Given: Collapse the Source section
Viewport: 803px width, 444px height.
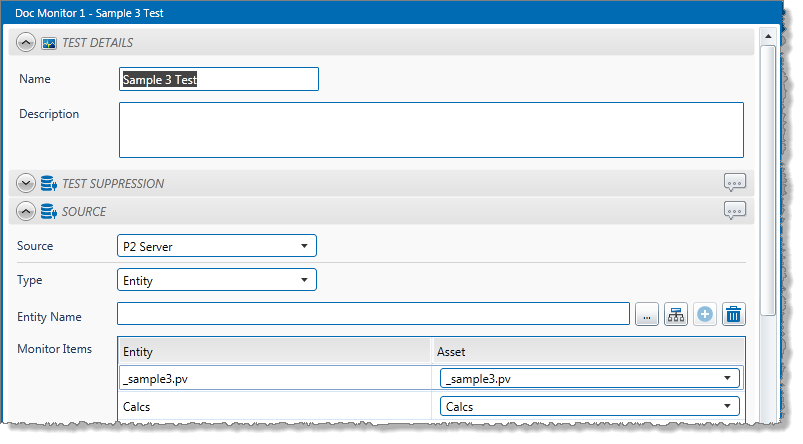Looking at the screenshot, I should pyautogui.click(x=26, y=211).
